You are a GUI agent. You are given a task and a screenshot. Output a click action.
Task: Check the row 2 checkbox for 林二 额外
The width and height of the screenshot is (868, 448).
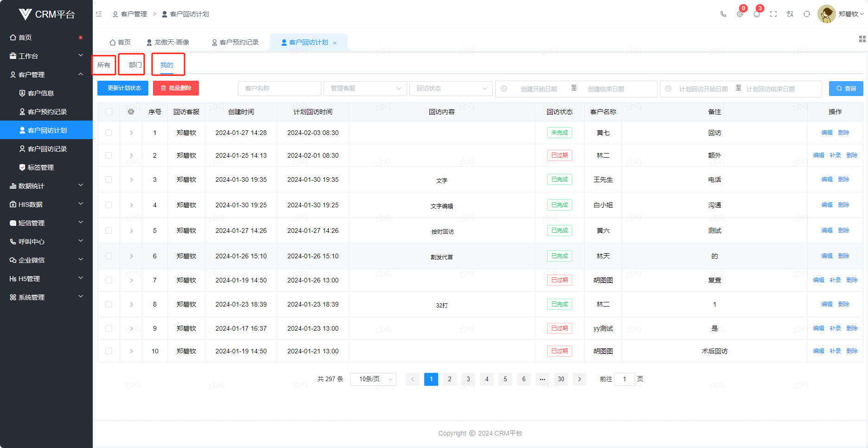[x=109, y=155]
